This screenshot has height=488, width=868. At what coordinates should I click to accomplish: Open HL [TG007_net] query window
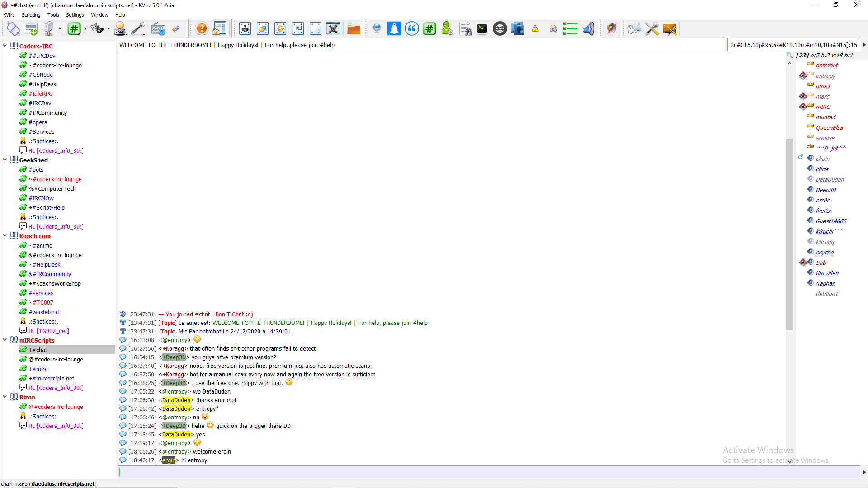[49, 331]
